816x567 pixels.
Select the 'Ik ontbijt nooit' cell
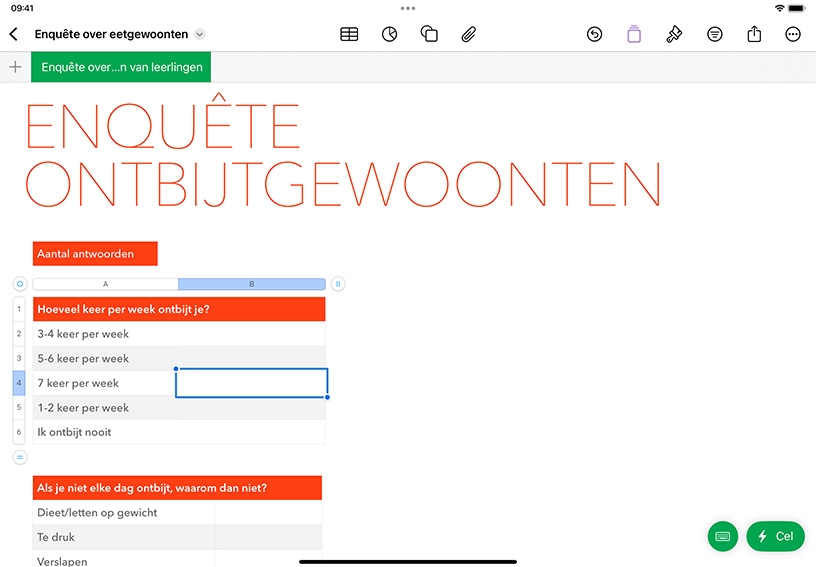tap(105, 432)
